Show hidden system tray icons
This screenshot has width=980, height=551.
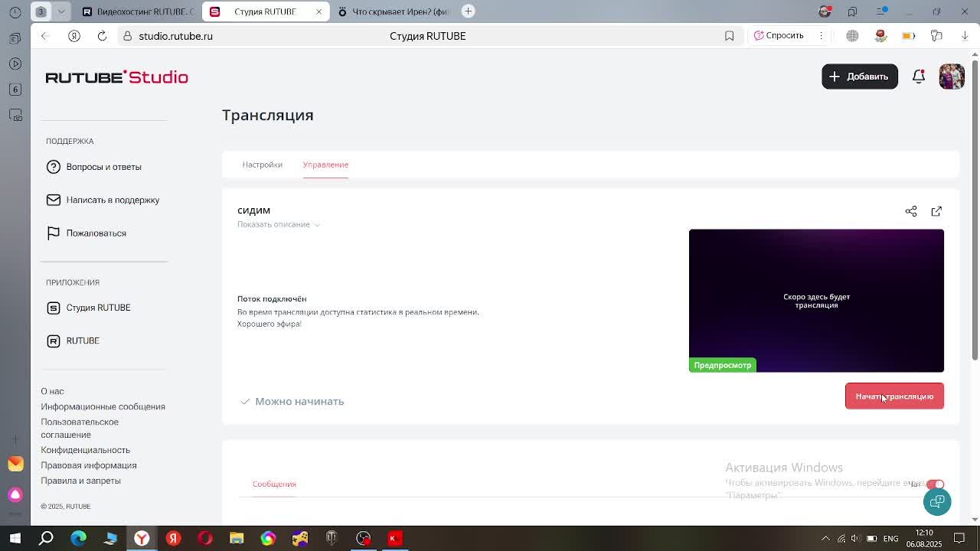tap(825, 538)
